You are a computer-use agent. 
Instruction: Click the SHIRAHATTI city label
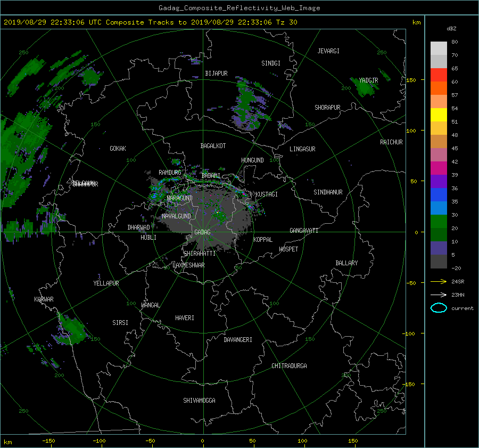click(200, 254)
